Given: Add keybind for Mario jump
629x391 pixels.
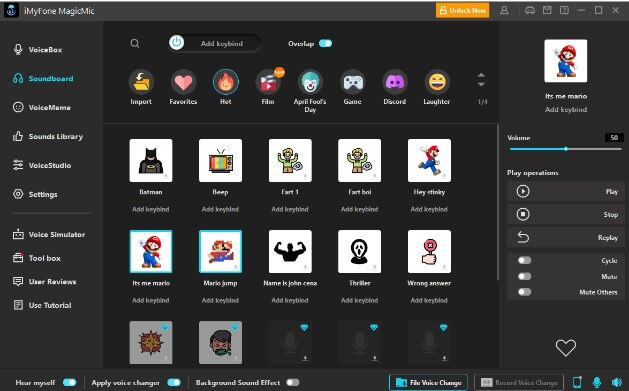Looking at the screenshot, I should click(220, 300).
